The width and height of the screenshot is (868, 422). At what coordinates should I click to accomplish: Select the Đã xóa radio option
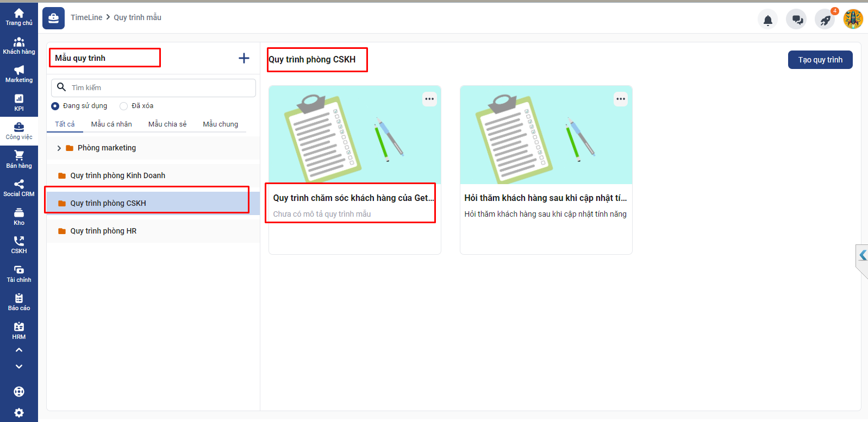tap(124, 106)
